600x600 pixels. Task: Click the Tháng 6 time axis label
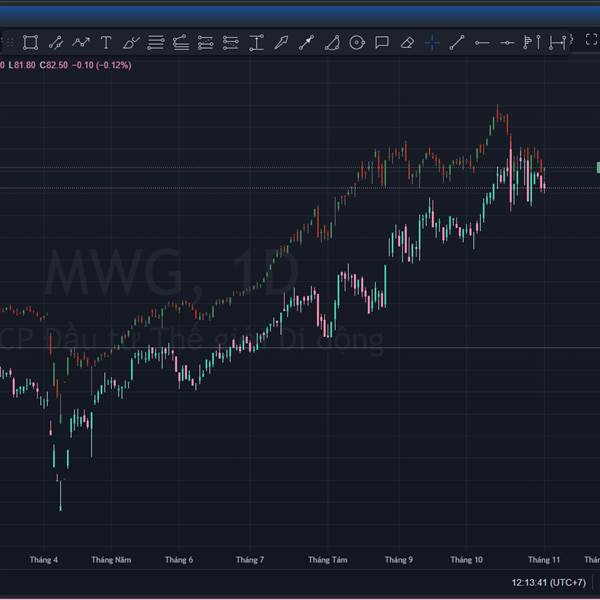click(179, 560)
